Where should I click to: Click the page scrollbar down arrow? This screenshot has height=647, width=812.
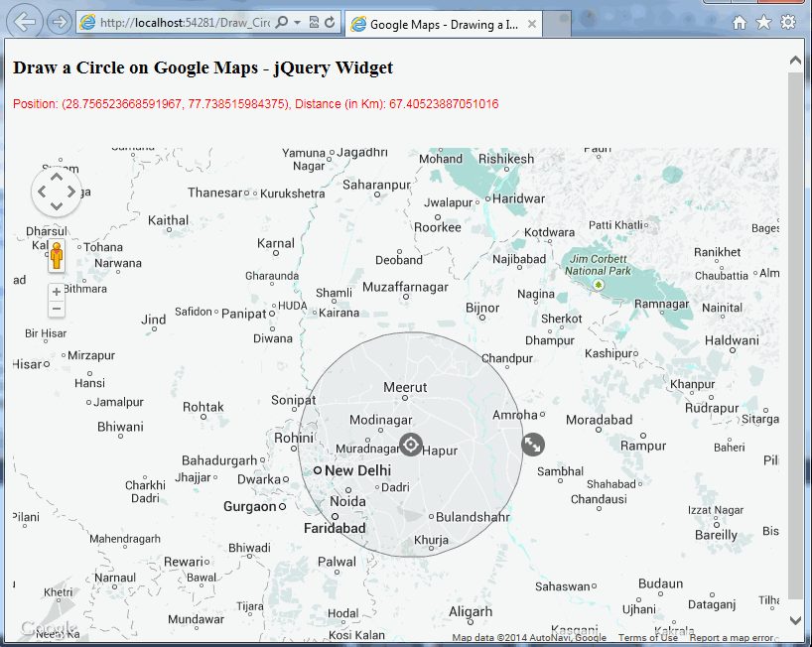pyautogui.click(x=795, y=619)
